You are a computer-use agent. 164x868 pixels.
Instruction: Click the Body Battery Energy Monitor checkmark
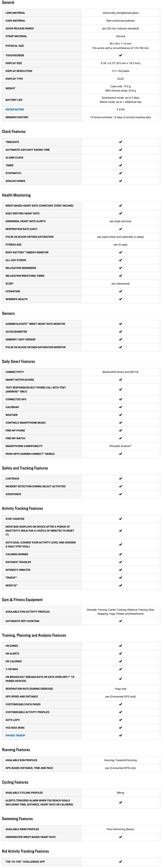[x=121, y=252]
